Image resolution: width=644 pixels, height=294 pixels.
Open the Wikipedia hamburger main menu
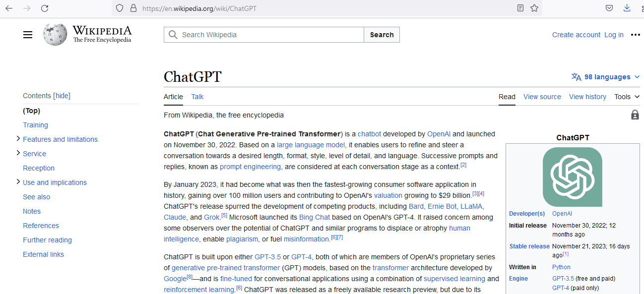point(28,35)
